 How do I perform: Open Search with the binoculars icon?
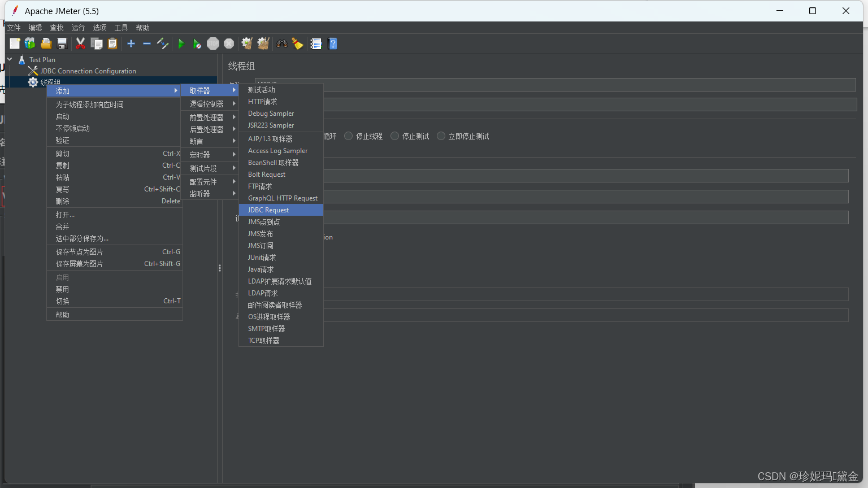(x=281, y=43)
